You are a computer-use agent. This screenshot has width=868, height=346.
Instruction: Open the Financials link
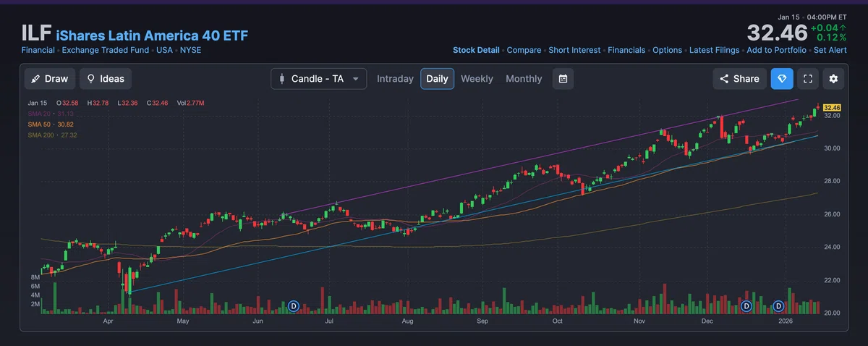tap(626, 50)
